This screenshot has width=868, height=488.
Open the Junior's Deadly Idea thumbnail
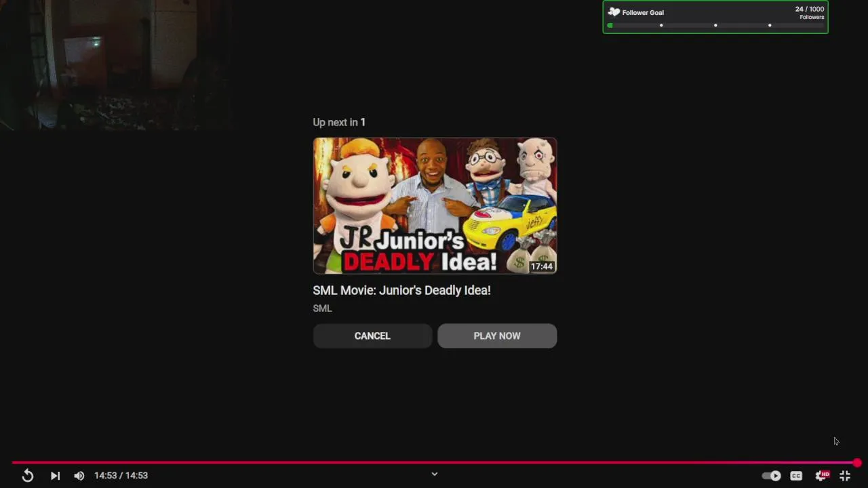[x=435, y=206]
